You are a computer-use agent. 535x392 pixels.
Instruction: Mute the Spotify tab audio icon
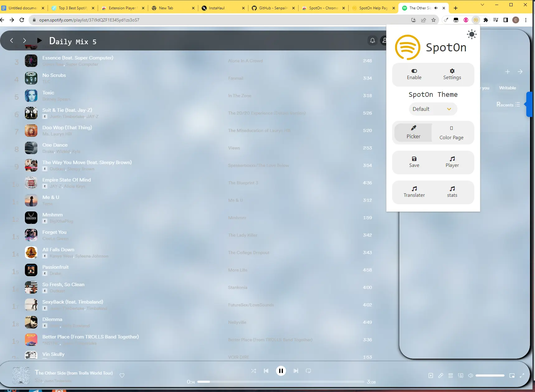(x=436, y=8)
